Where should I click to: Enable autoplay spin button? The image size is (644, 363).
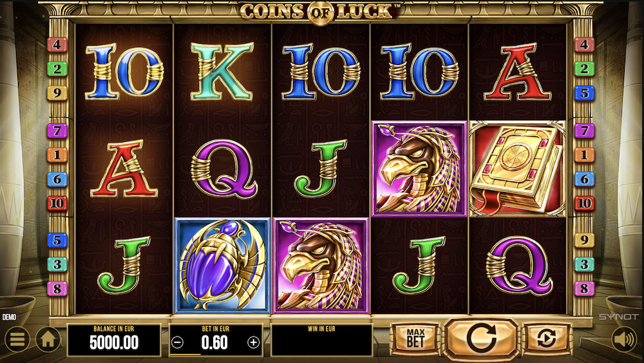tap(546, 338)
